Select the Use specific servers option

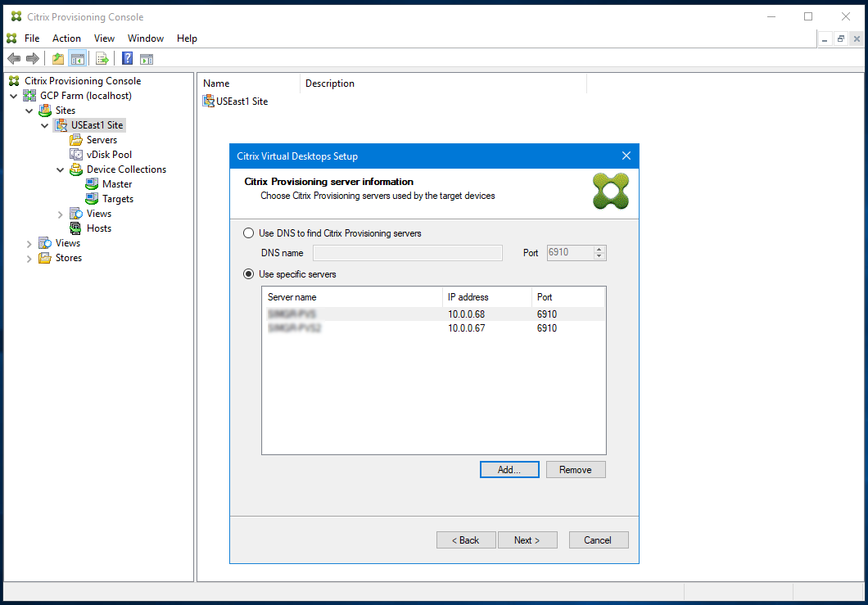[248, 274]
